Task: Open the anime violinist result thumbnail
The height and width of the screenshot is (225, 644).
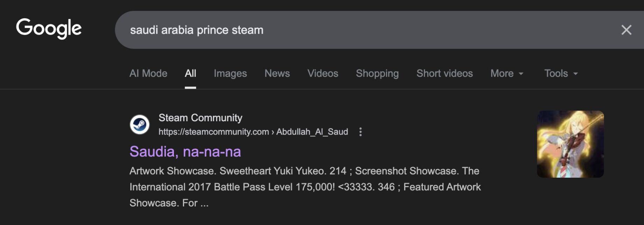Action: (570, 144)
